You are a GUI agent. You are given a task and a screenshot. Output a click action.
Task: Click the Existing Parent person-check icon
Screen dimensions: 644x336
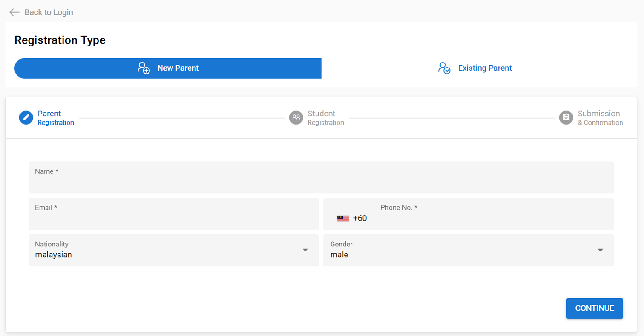444,68
